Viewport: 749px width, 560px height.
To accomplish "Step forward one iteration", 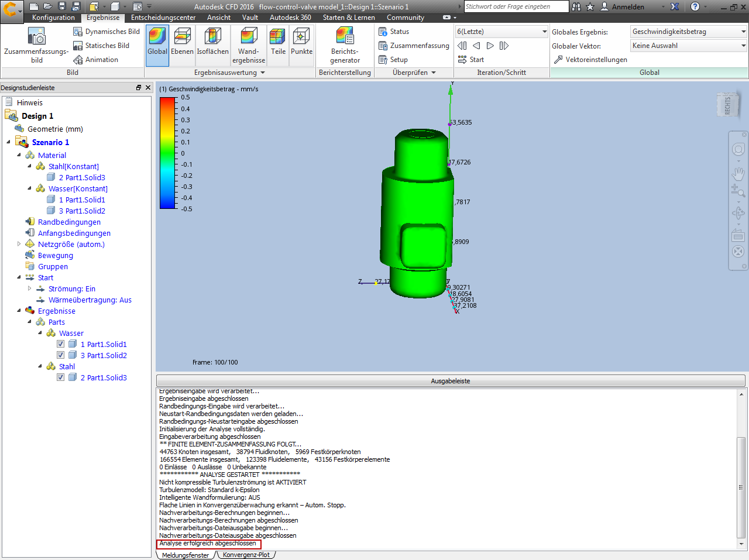I will tap(490, 46).
